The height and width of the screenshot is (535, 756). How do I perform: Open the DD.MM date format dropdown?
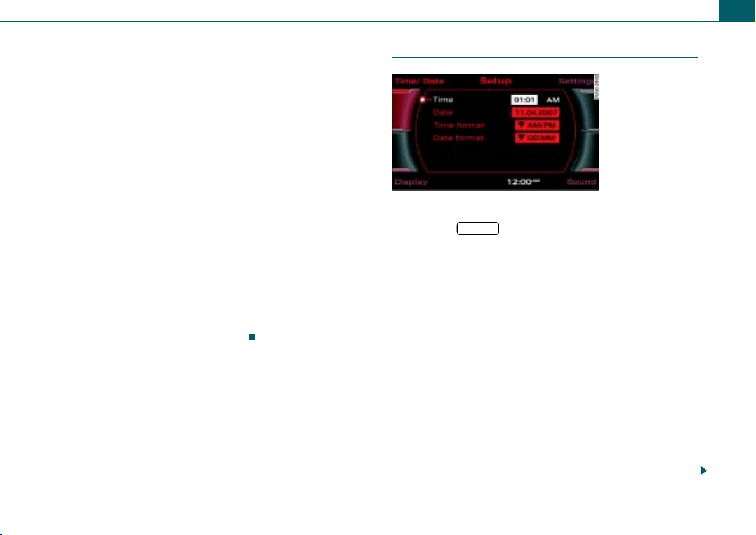coord(537,138)
